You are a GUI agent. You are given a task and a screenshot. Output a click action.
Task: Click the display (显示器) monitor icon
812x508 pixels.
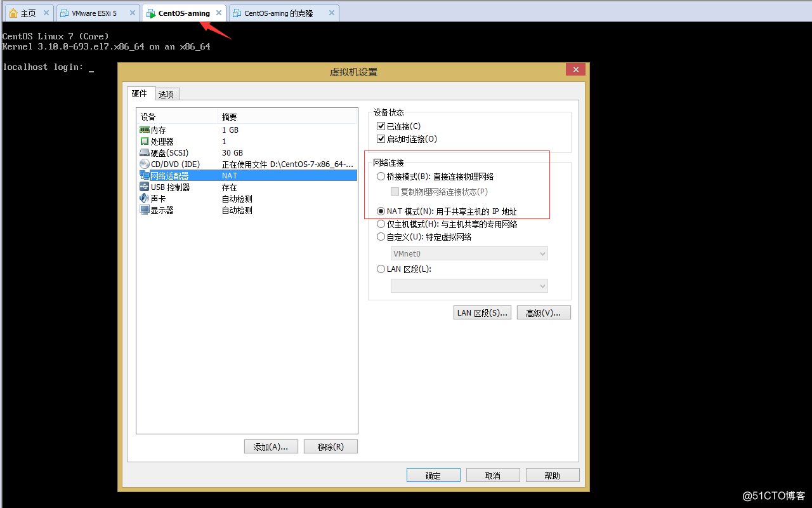(145, 210)
